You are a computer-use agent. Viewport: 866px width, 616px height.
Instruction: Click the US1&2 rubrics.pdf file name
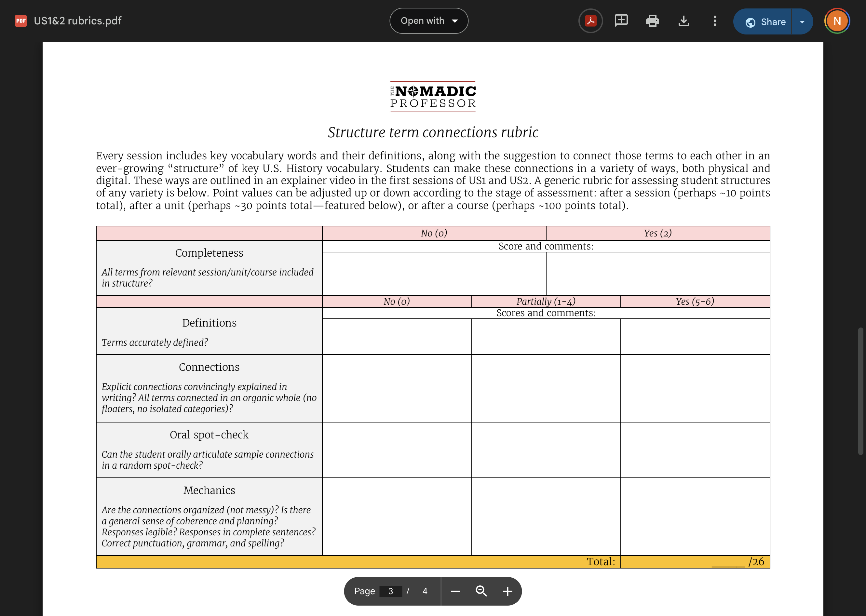pyautogui.click(x=77, y=20)
